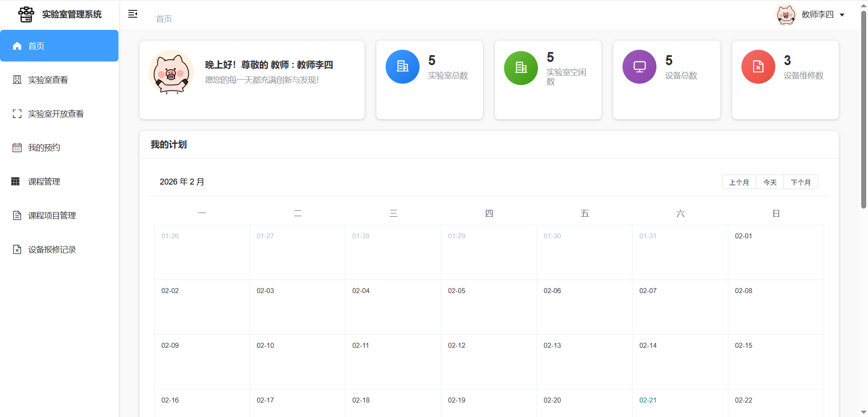Select calendar date 02-22

(x=776, y=403)
